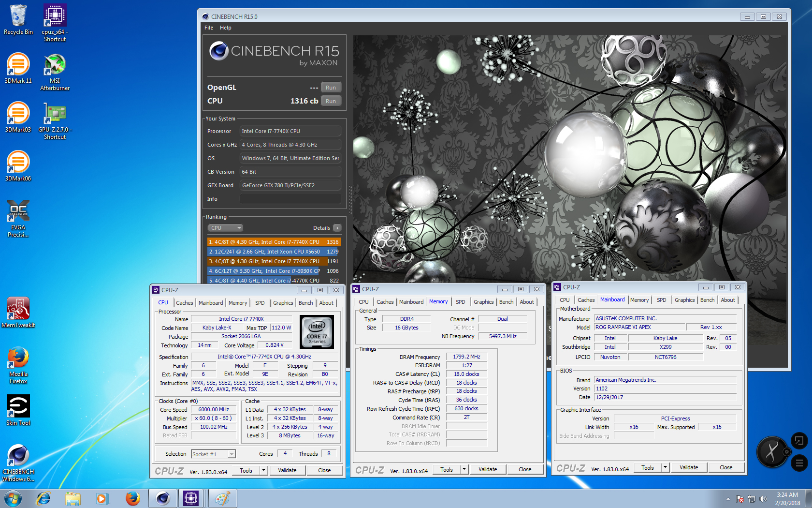Open the CPU ranking dropdown in Cinebench
The height and width of the screenshot is (508, 812).
[226, 228]
